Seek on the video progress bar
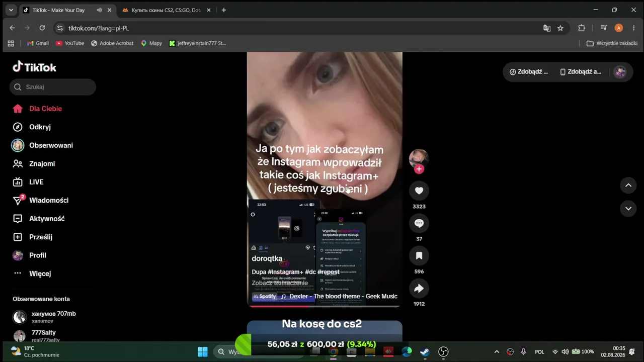The width and height of the screenshot is (644, 362). pos(325,305)
